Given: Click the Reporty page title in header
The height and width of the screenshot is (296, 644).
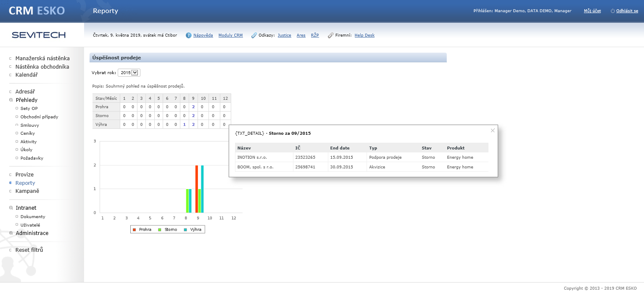Looking at the screenshot, I should point(106,11).
